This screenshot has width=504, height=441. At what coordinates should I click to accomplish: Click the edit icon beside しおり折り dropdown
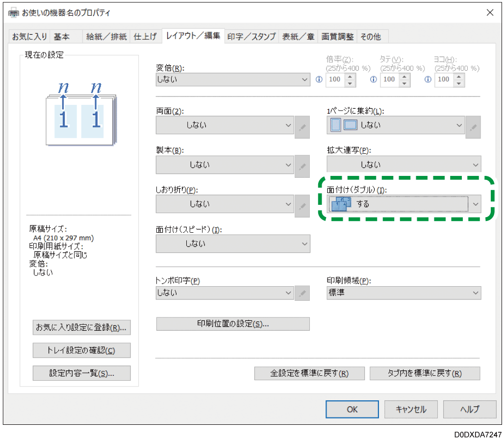pyautogui.click(x=302, y=204)
